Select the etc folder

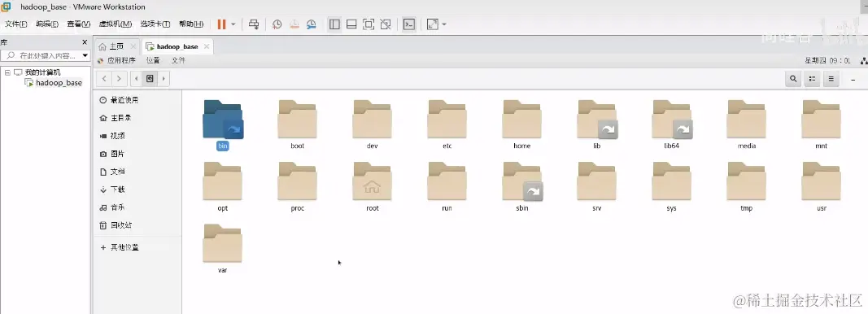click(447, 124)
